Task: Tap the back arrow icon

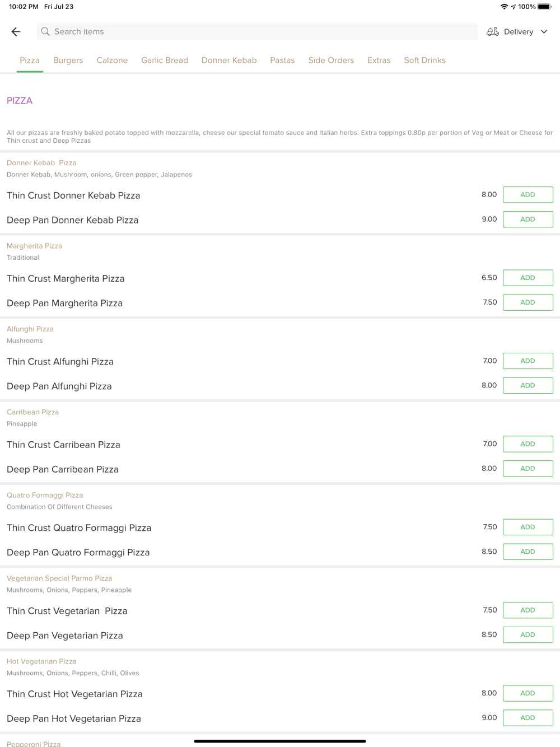Action: coord(16,32)
